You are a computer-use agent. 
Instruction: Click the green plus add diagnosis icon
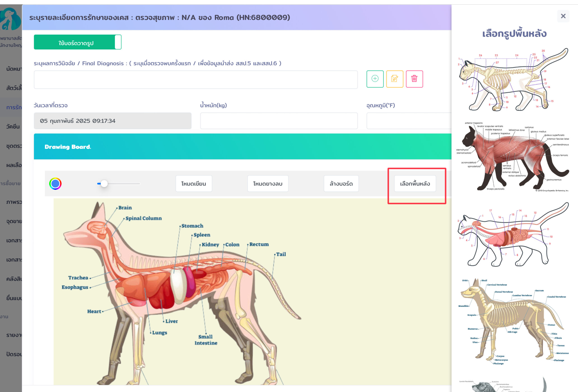(375, 79)
